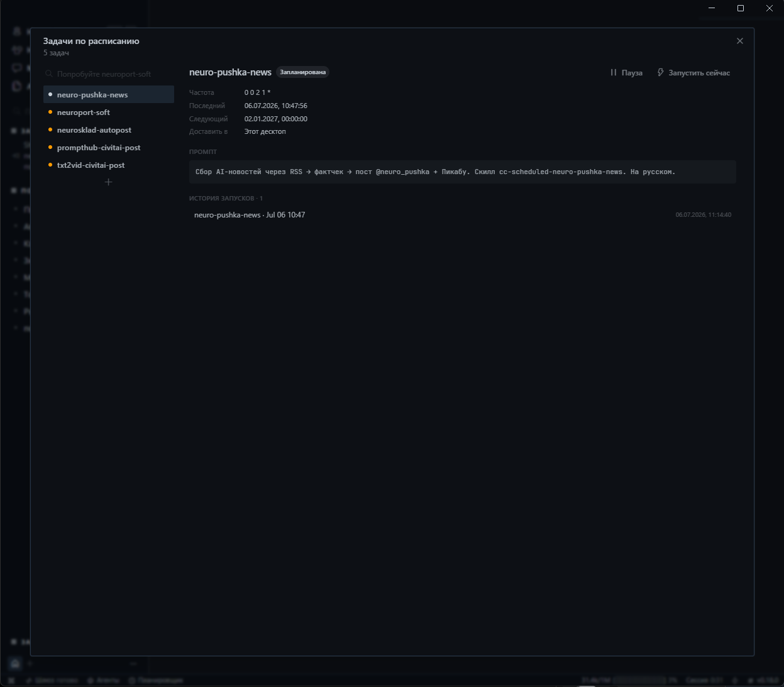Focus the Попробуйте neuroport-soft search field
This screenshot has height=687, width=784.
pyautogui.click(x=109, y=74)
